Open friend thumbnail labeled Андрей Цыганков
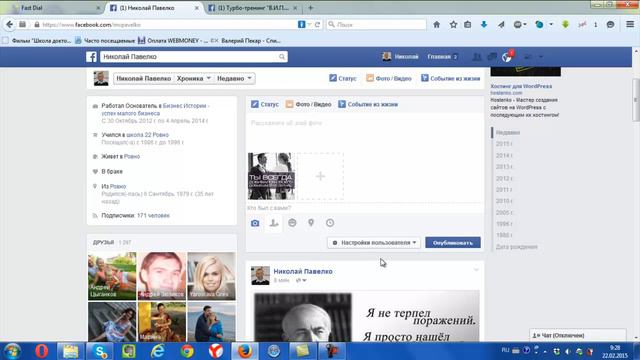Image resolution: width=640 pixels, height=360 pixels. (112, 276)
